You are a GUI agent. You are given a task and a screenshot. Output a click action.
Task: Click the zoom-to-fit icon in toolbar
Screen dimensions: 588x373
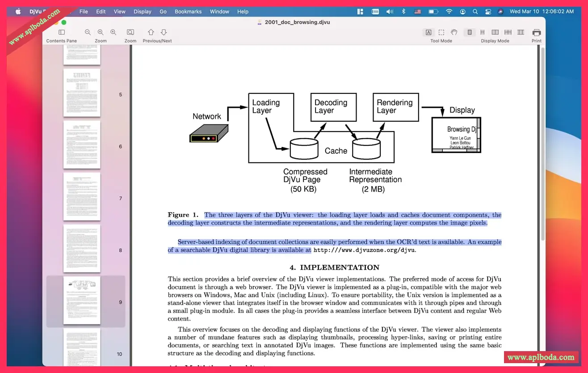tap(130, 32)
